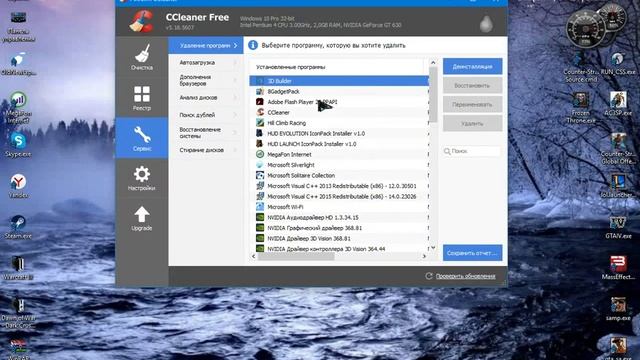Open Дополнения браузеров tab
The width and height of the screenshot is (640, 360).
206,80
